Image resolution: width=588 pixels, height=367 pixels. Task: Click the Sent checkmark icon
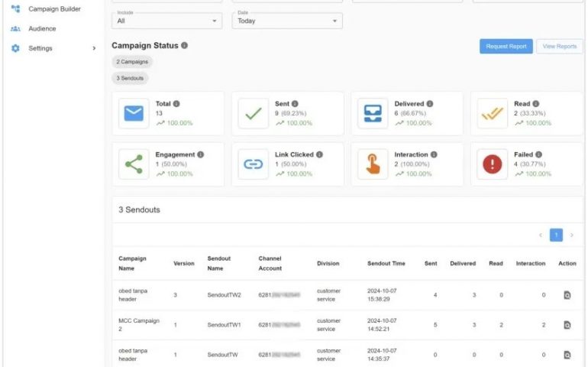pyautogui.click(x=254, y=114)
